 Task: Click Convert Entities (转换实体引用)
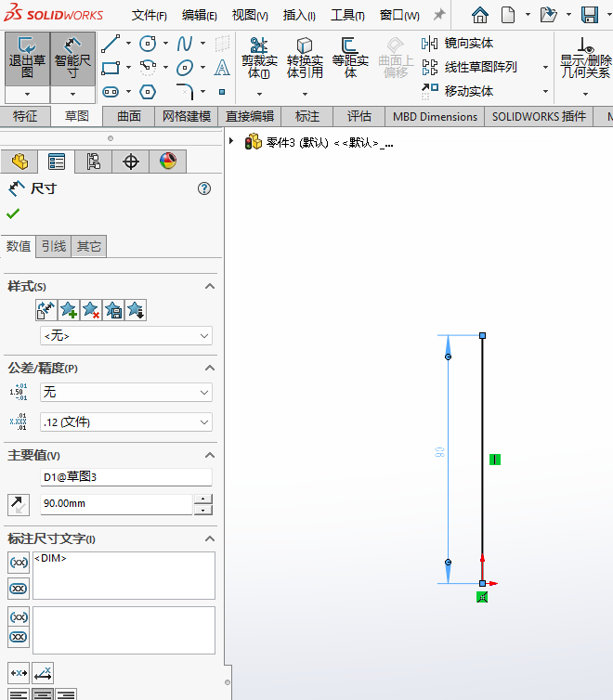305,58
